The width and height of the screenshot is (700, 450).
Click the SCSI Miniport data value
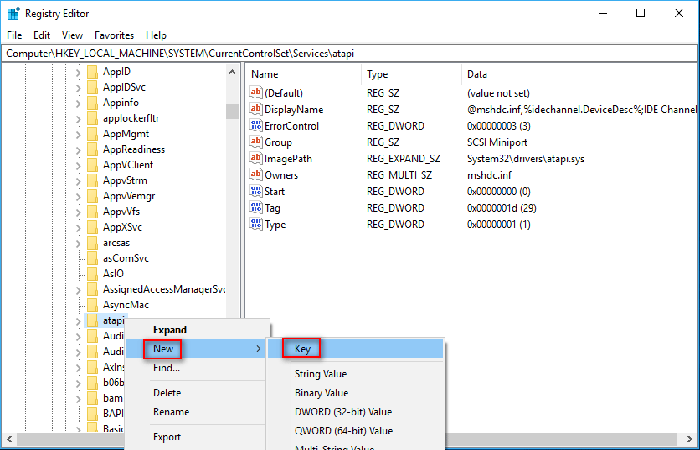[497, 142]
